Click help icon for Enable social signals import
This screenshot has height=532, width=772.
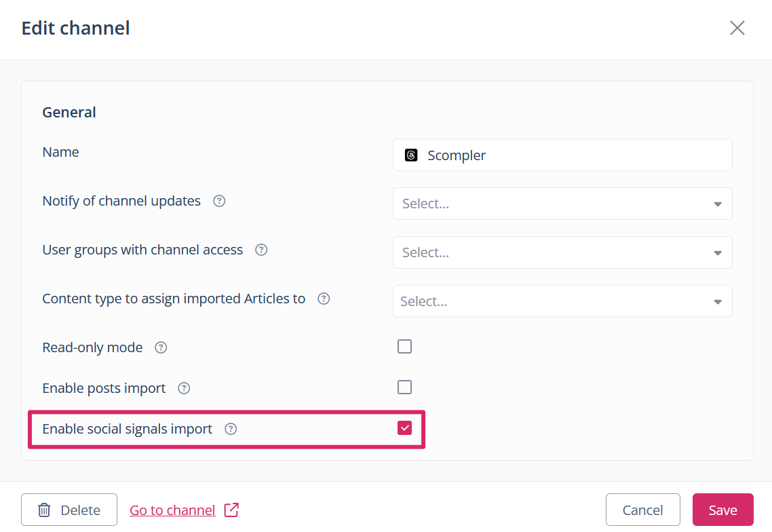[x=231, y=429]
